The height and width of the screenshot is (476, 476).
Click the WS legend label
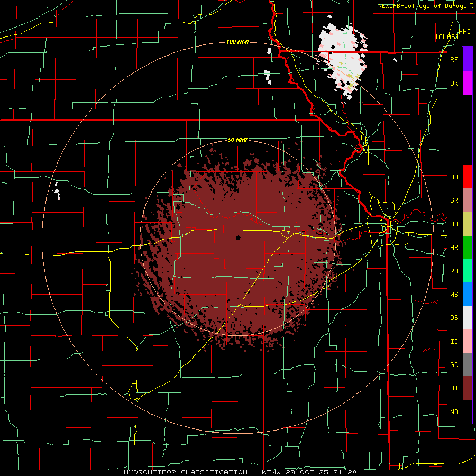click(x=454, y=295)
